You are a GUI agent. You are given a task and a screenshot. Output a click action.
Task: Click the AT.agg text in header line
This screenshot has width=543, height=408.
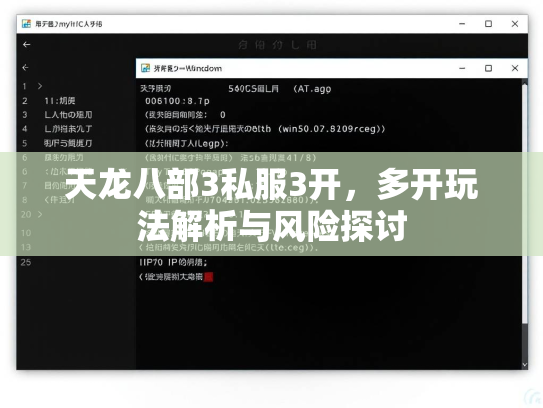click(x=312, y=89)
